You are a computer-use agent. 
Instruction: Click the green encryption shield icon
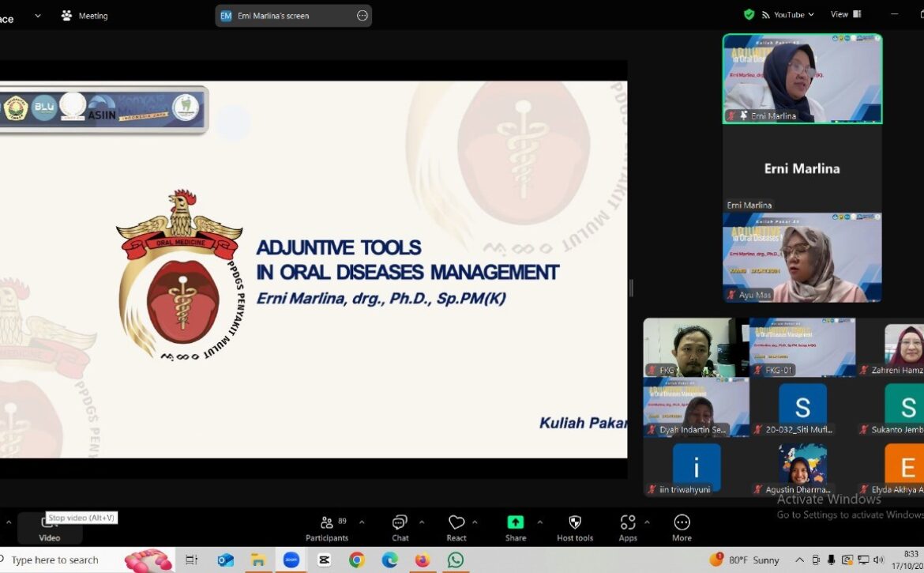(749, 15)
